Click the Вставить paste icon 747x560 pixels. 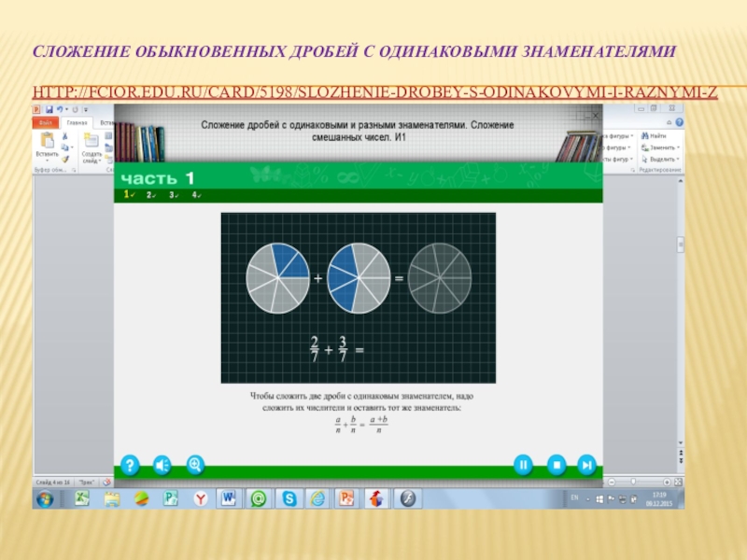(x=48, y=141)
